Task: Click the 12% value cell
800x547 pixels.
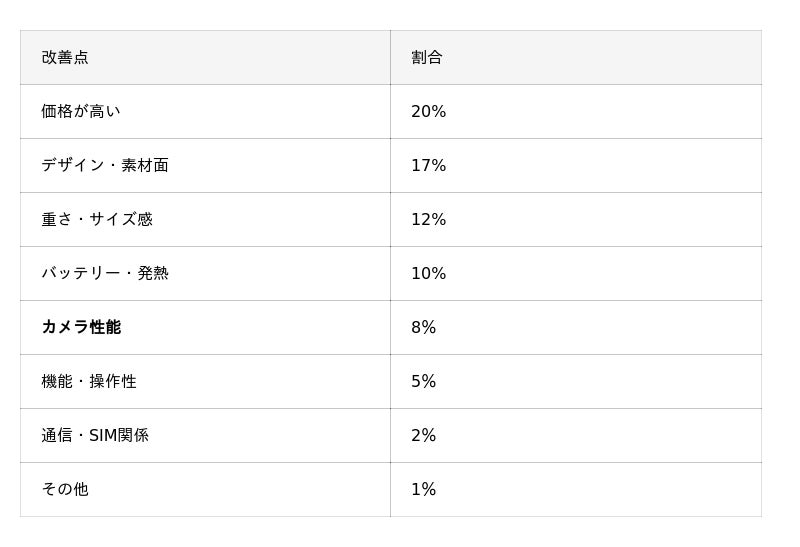Action: (x=429, y=220)
